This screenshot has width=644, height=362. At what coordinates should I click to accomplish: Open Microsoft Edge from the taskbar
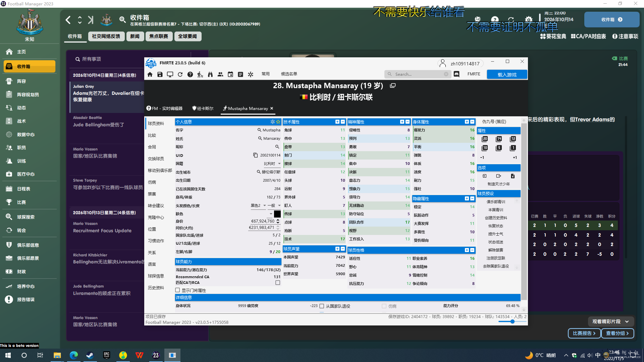(x=73, y=355)
